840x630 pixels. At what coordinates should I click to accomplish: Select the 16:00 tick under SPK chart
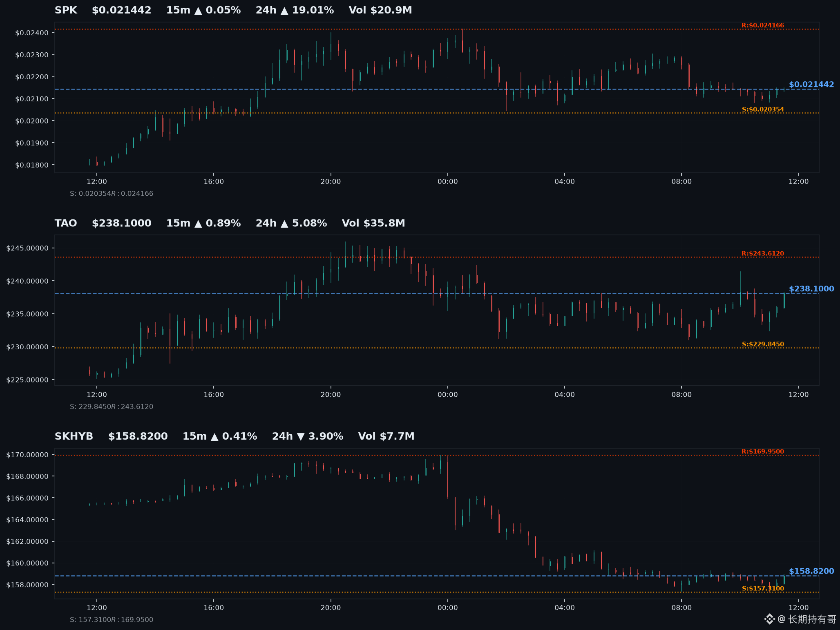[x=214, y=181]
